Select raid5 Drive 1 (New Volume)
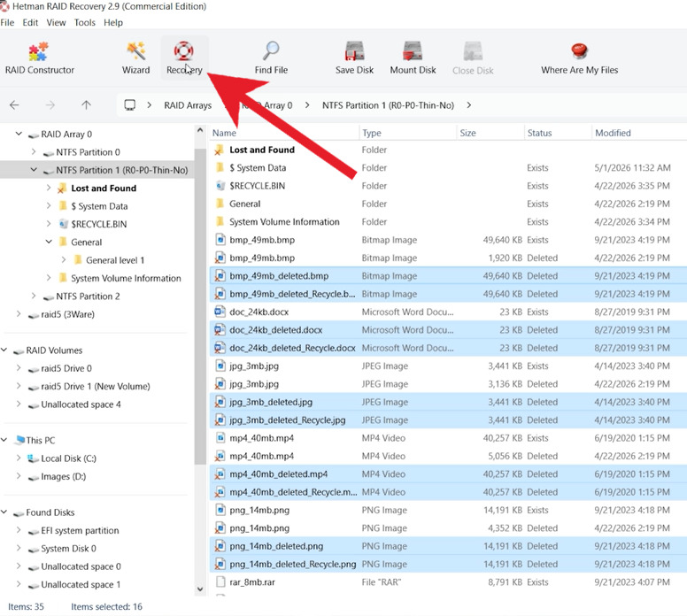This screenshot has width=687, height=616. 95,387
